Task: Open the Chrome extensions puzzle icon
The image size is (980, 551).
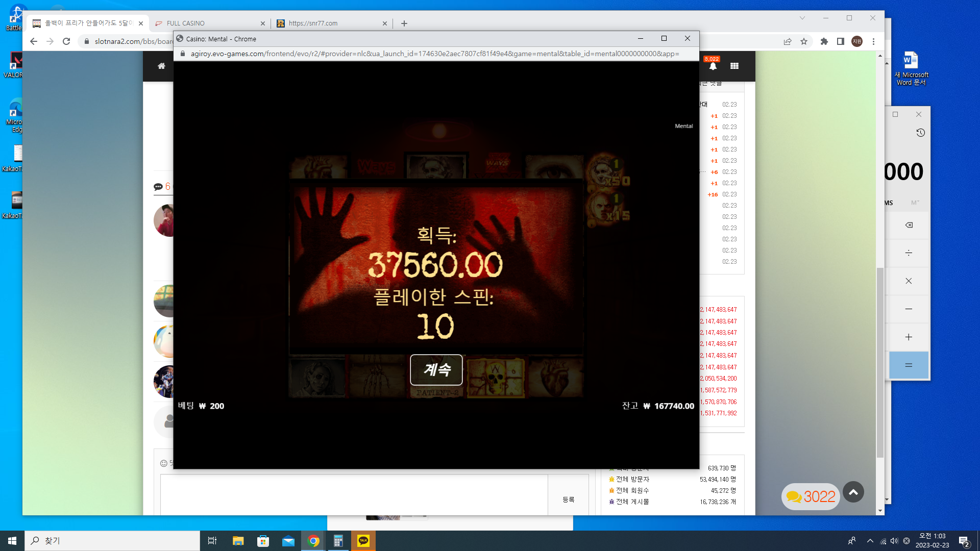Action: (x=824, y=41)
